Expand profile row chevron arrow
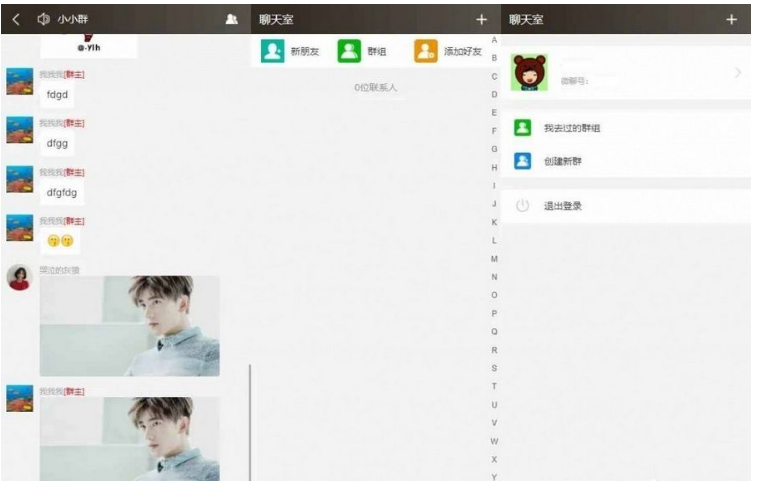The height and width of the screenshot is (481, 758). click(738, 73)
